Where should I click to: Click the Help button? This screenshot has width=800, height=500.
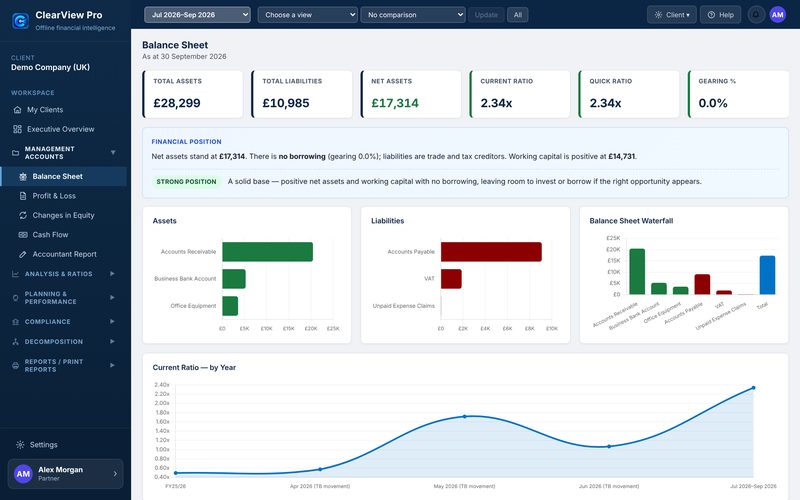coord(720,15)
